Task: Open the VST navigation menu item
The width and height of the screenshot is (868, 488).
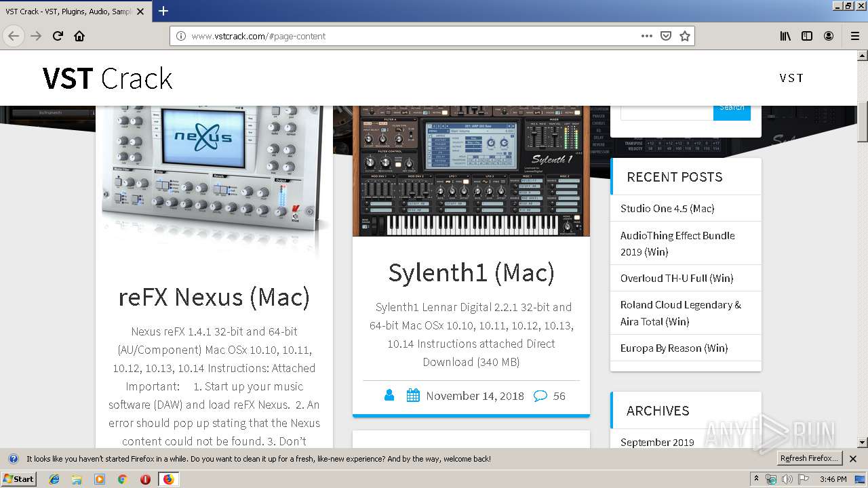Action: coord(791,78)
